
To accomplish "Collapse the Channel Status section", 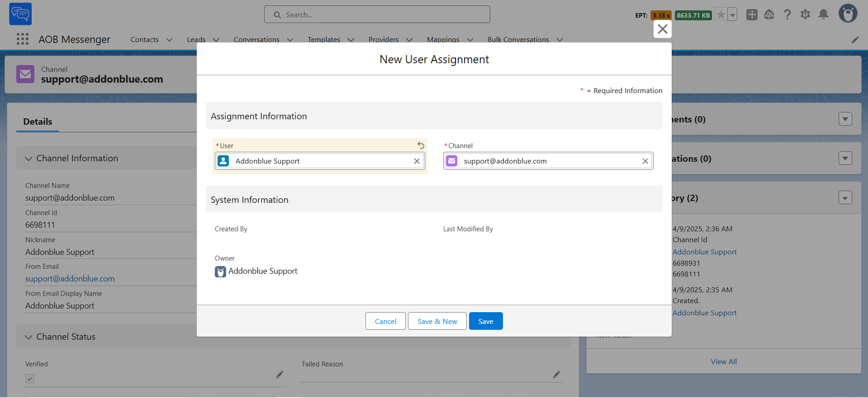I will (28, 337).
